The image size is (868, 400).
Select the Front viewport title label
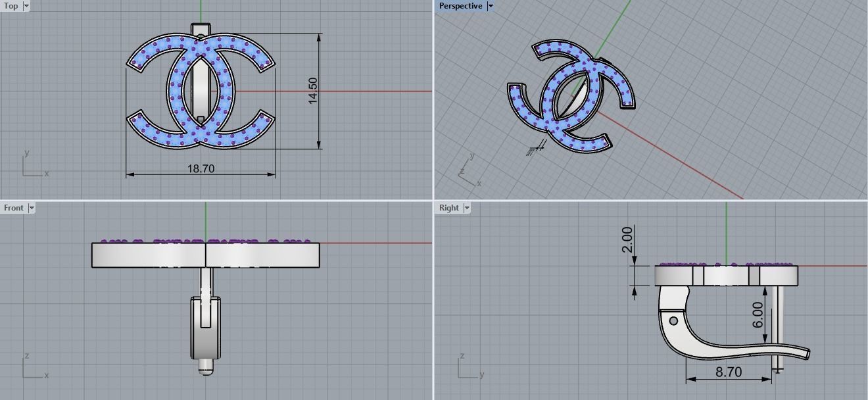[13, 208]
